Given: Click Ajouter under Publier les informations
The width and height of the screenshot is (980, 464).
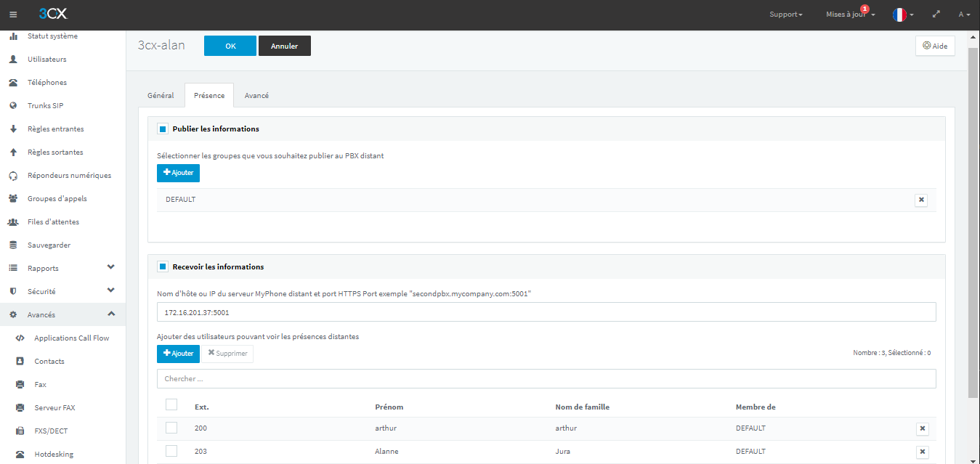Looking at the screenshot, I should tap(178, 173).
